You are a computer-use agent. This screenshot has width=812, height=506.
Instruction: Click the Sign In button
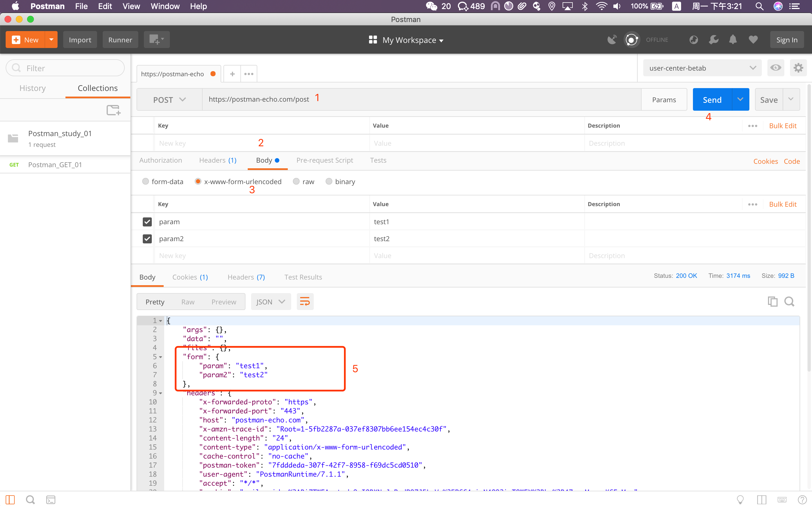click(787, 40)
